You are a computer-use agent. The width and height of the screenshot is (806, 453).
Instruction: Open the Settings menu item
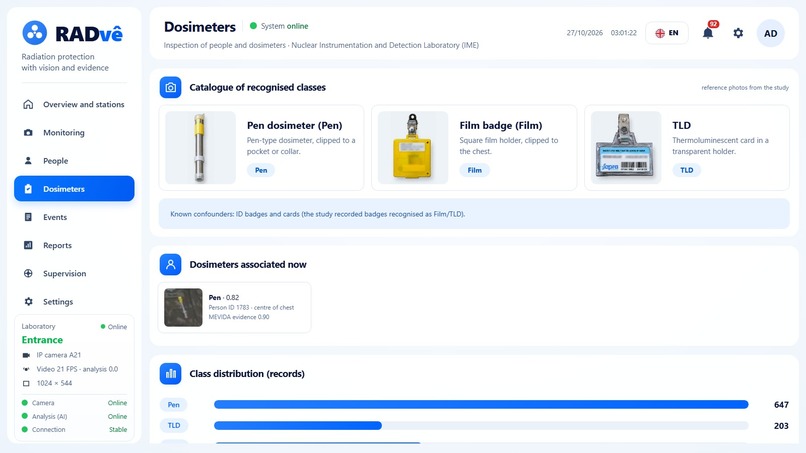point(74,302)
